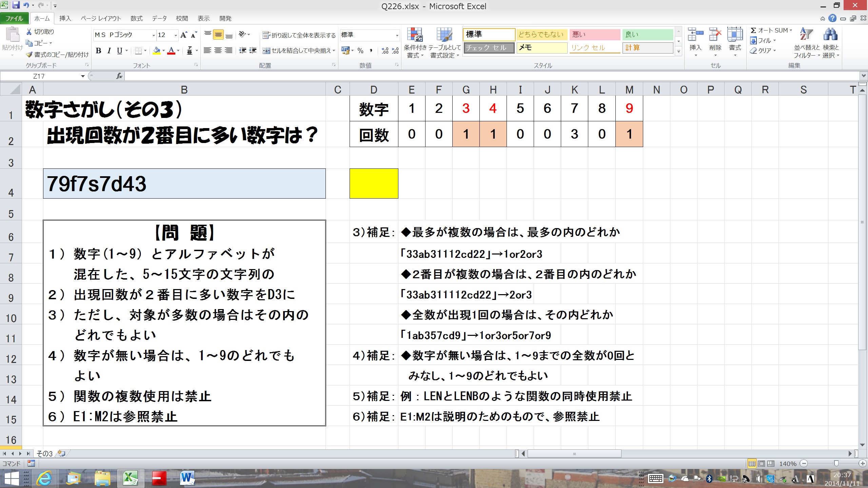This screenshot has height=488, width=868.
Task: Switch to Page Layout view in status bar
Action: [x=761, y=464]
